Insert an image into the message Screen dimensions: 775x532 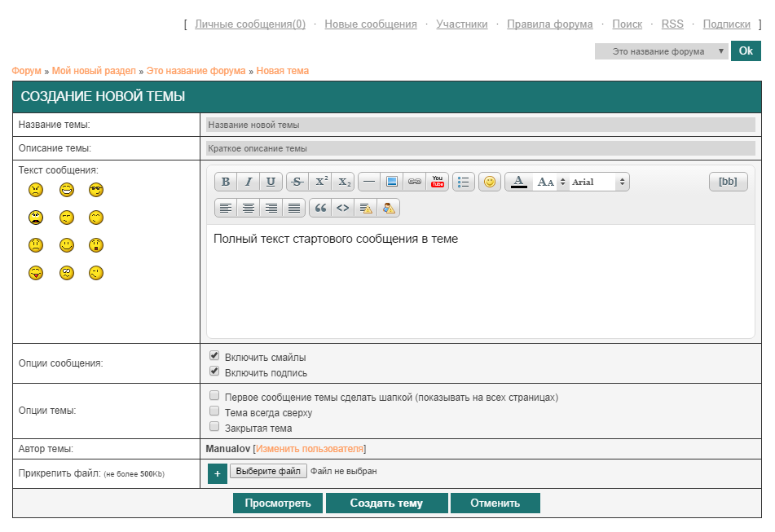(392, 182)
